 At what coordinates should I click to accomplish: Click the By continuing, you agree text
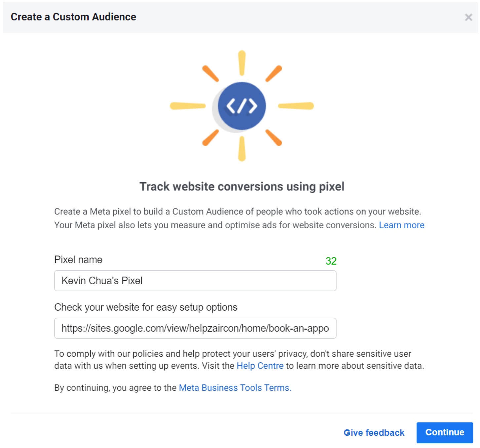click(x=115, y=388)
